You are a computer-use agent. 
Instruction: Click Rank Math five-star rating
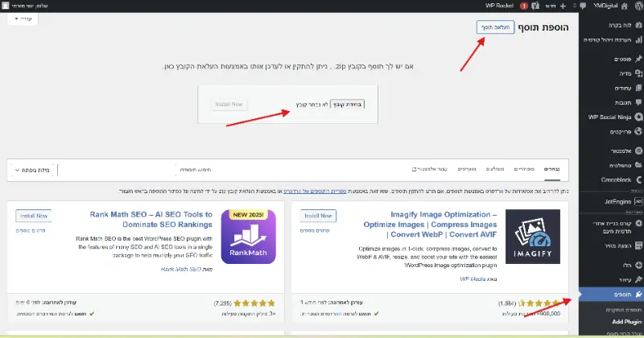tap(254, 303)
